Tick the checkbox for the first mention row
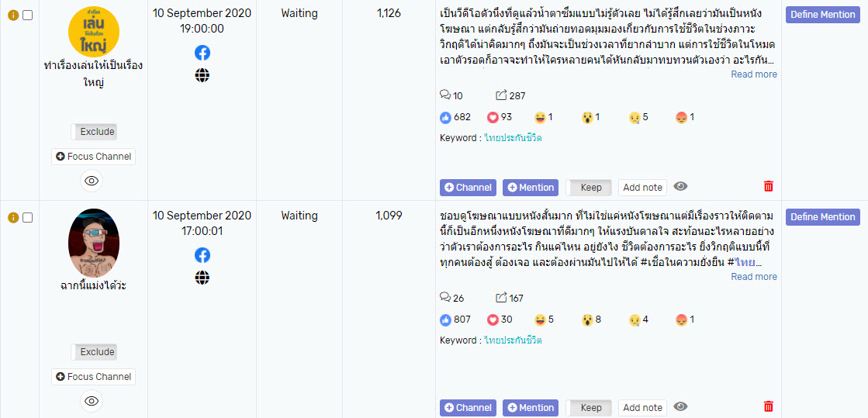868x418 pixels. [x=28, y=15]
